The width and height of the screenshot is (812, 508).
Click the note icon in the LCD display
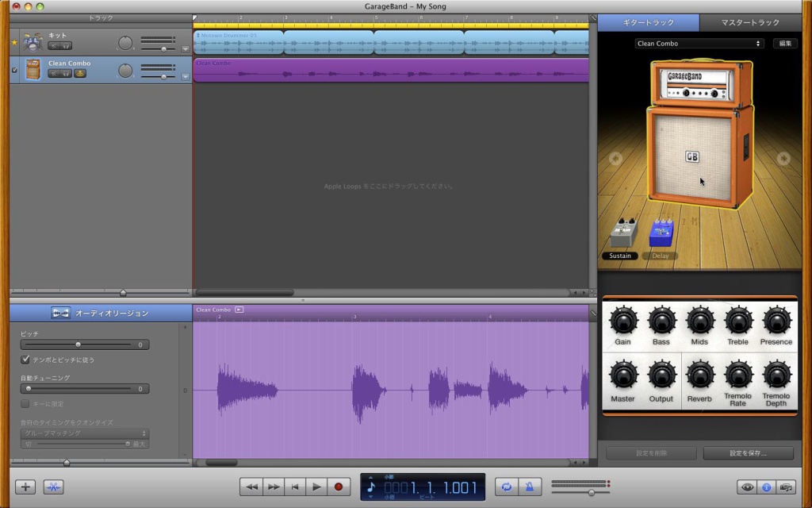[371, 487]
